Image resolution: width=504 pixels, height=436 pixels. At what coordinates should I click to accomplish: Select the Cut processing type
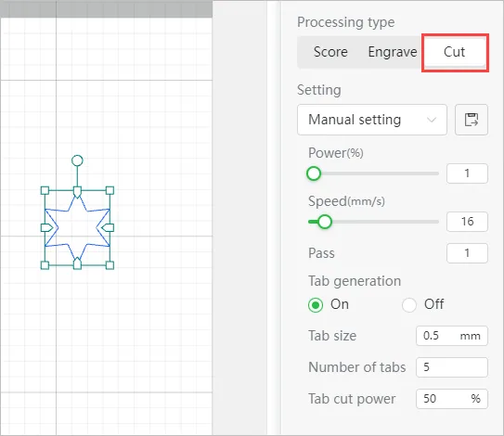pyautogui.click(x=455, y=52)
